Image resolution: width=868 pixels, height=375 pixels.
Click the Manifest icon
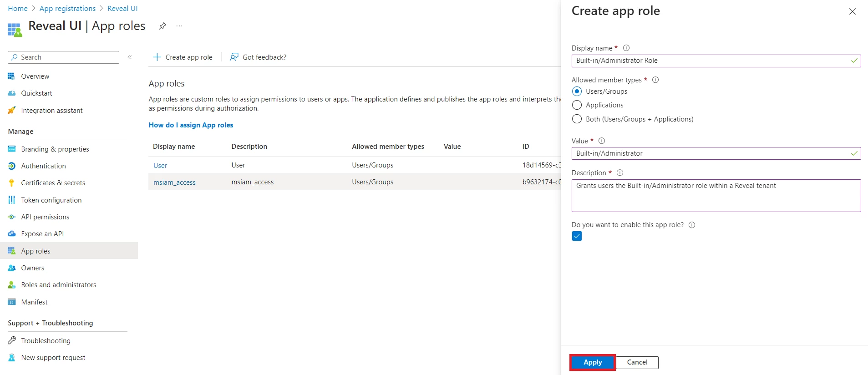[12, 302]
